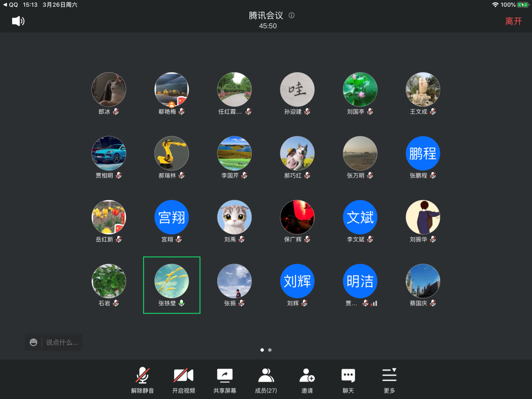Tap the 邀请 invite icon
The height and width of the screenshot is (399, 532).
tap(307, 380)
